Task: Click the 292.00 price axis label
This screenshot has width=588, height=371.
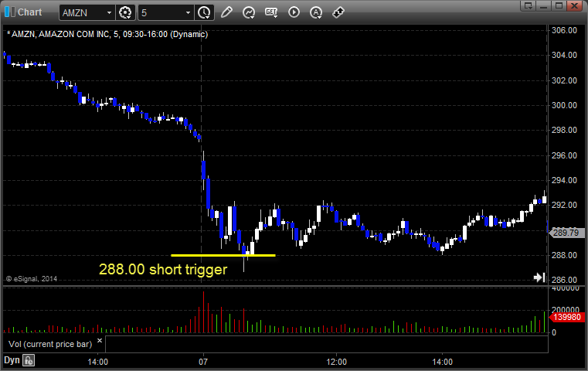Action: 564,205
